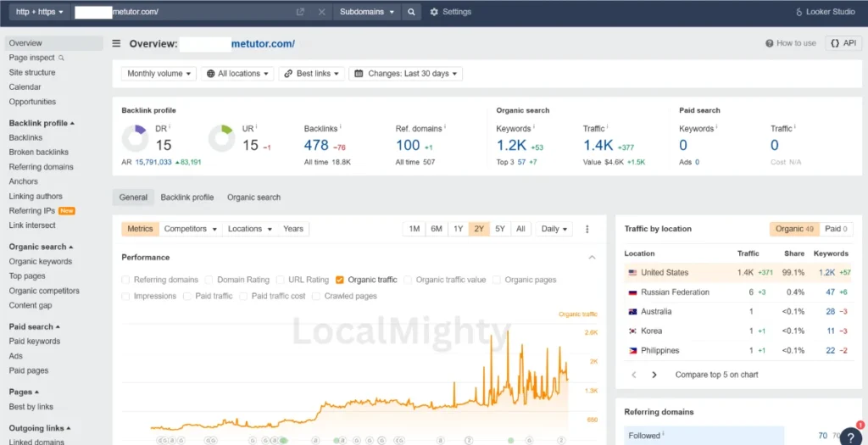Click the Korea flag icon
The image size is (868, 445).
[632, 331]
